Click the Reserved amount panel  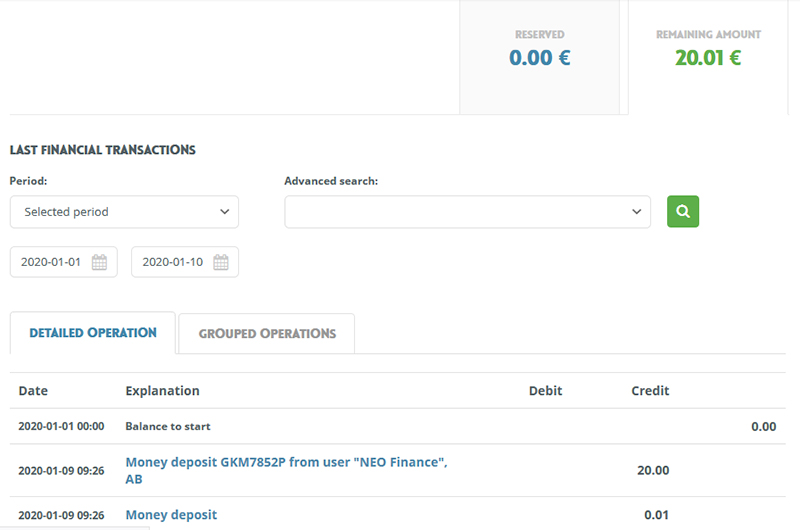539,57
